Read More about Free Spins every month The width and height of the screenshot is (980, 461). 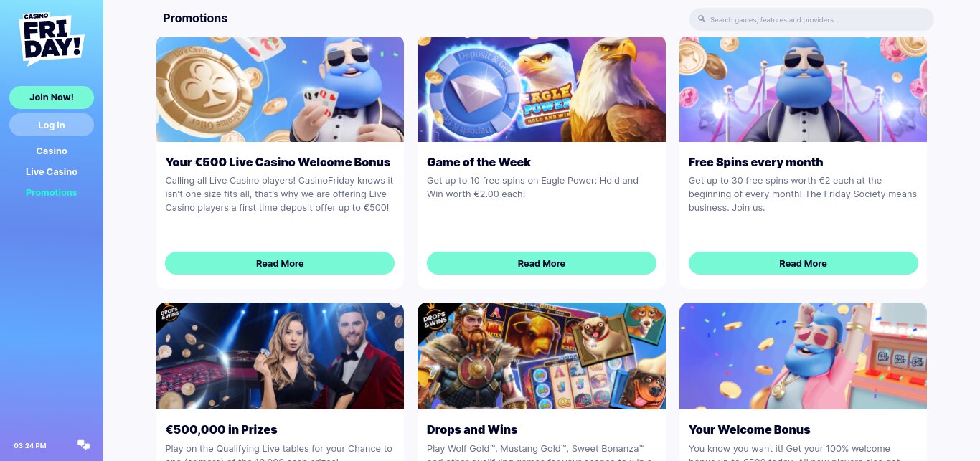(804, 263)
